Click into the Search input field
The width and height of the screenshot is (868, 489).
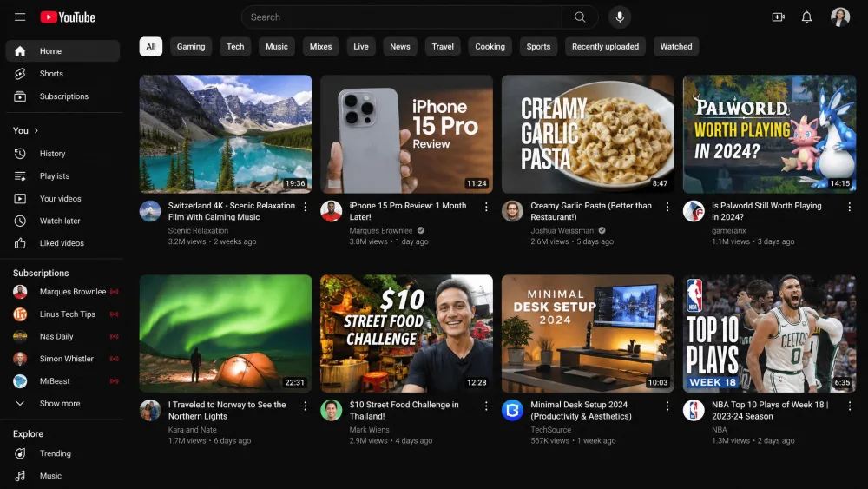pos(401,17)
